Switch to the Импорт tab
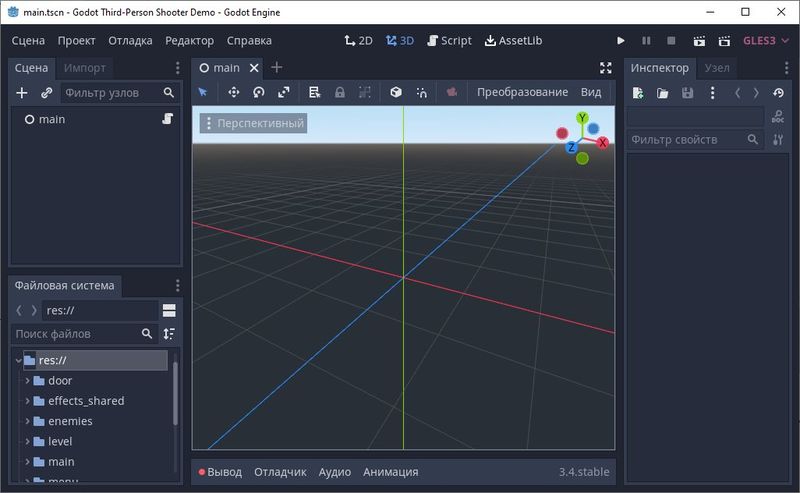 click(x=85, y=68)
